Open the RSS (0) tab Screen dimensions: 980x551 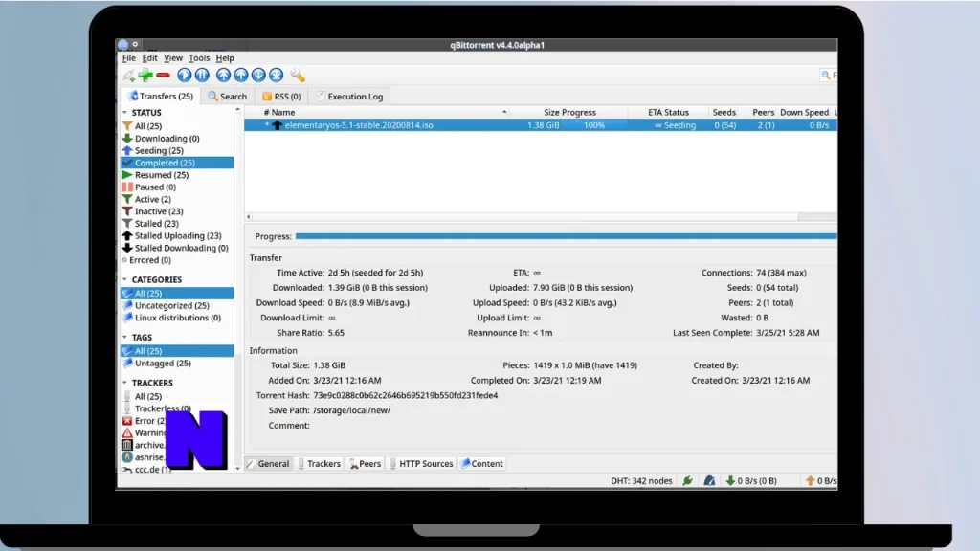281,97
